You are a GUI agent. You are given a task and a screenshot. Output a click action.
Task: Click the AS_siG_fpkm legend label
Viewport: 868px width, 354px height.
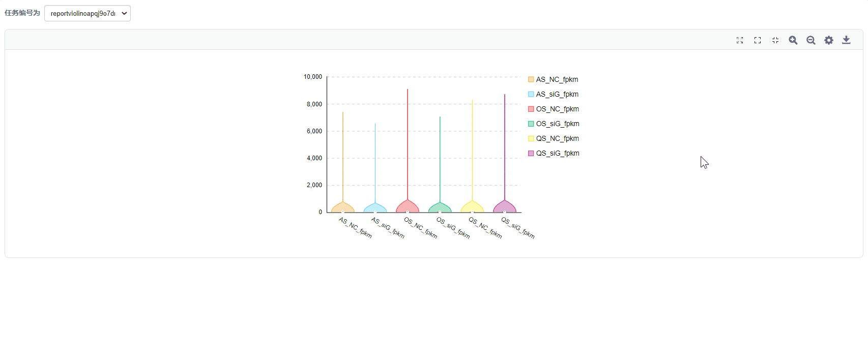(557, 94)
